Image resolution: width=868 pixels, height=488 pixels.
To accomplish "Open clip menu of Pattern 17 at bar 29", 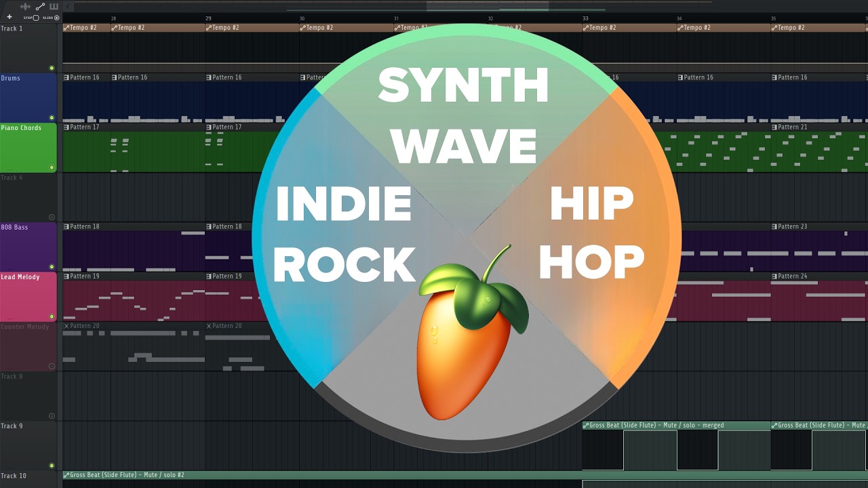I will (x=208, y=127).
